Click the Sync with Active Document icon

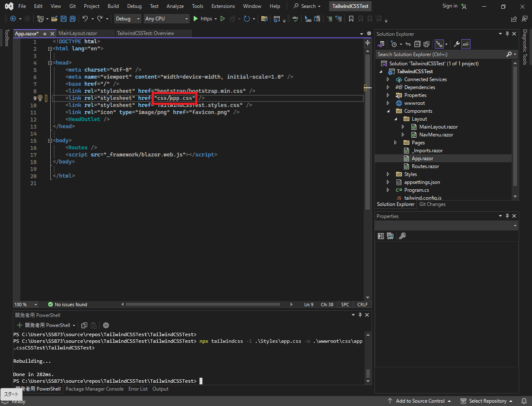408,44
